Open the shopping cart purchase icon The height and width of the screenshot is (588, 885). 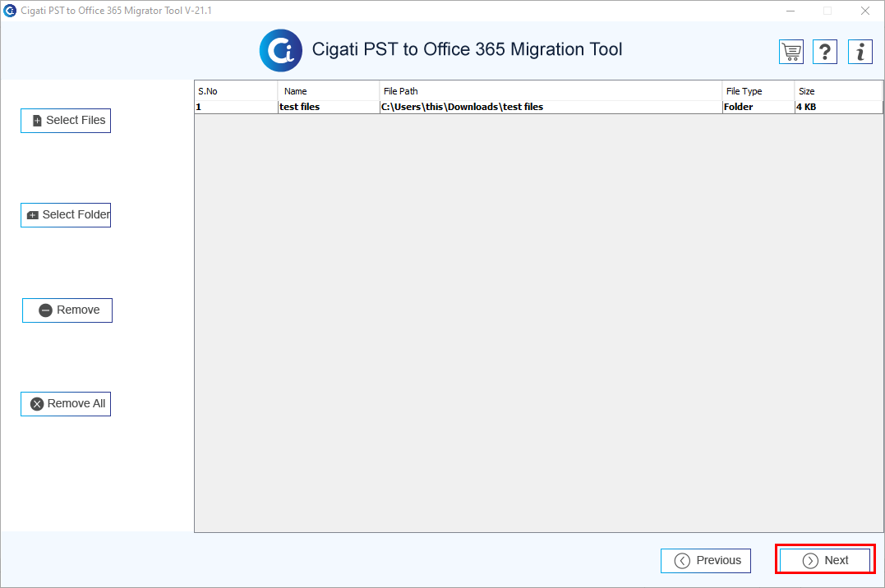point(791,52)
